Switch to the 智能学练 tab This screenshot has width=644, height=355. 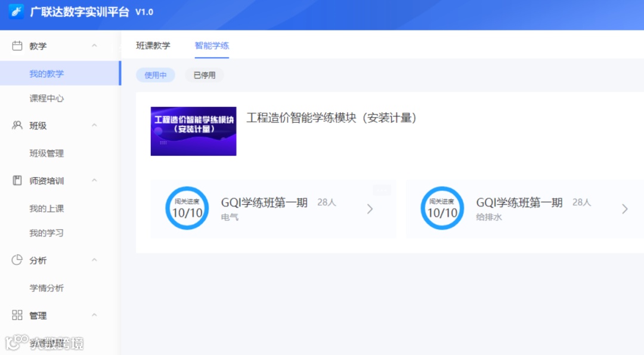click(x=212, y=45)
